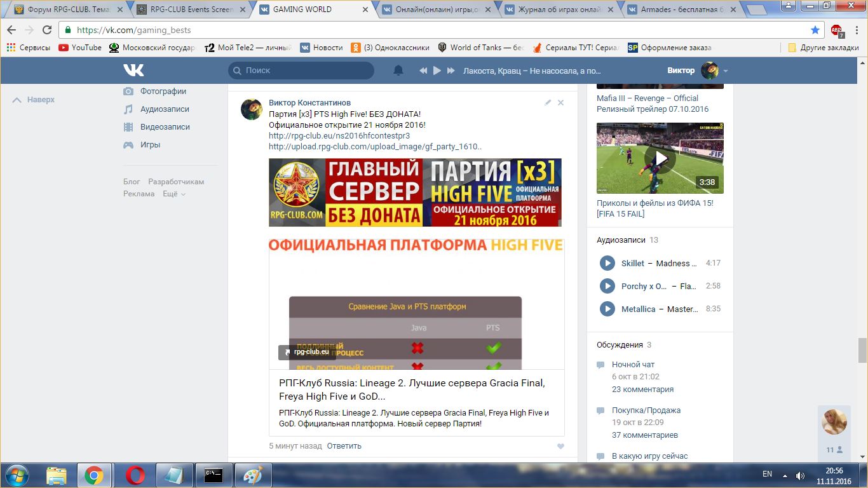Open the Одноклассники bookmark
Image resolution: width=868 pixels, height=488 pixels.
(390, 48)
